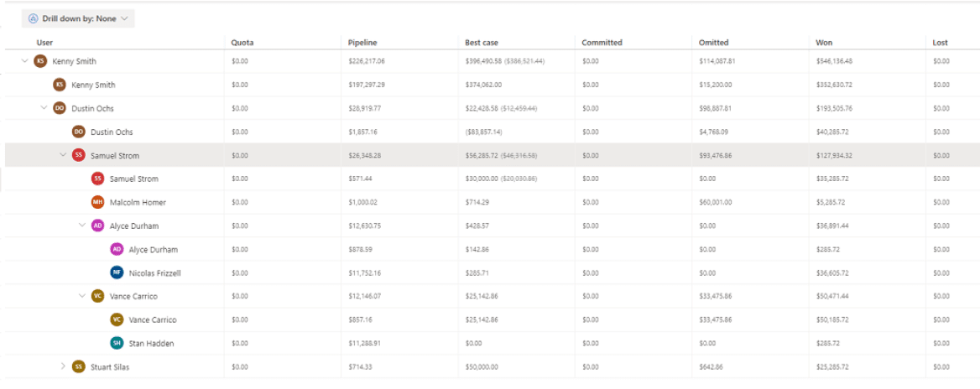Collapse the Vance Carrico group
980x389 pixels.
coord(82,296)
